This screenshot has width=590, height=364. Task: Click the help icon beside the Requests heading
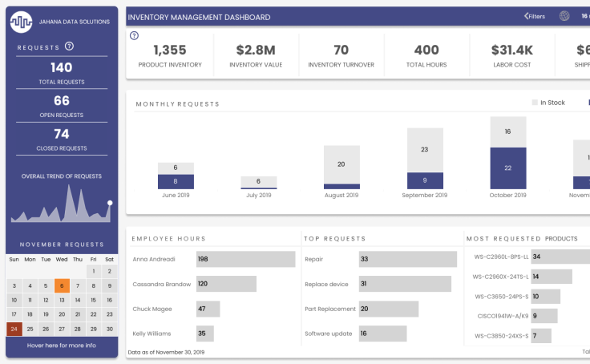69,47
